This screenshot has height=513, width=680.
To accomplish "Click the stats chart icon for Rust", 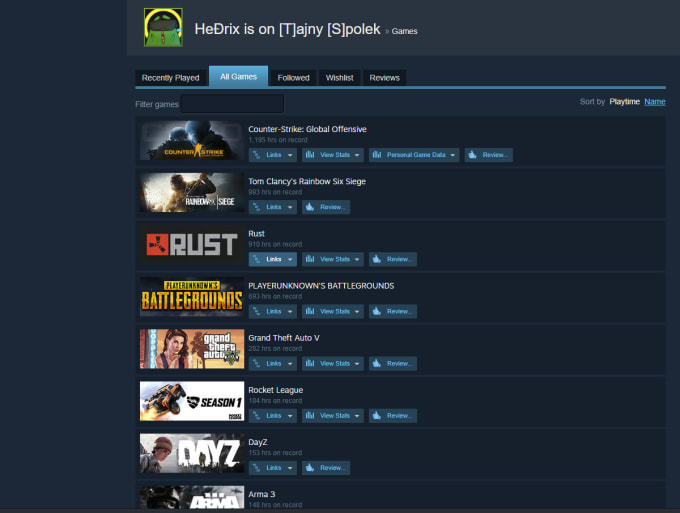I will (x=310, y=259).
